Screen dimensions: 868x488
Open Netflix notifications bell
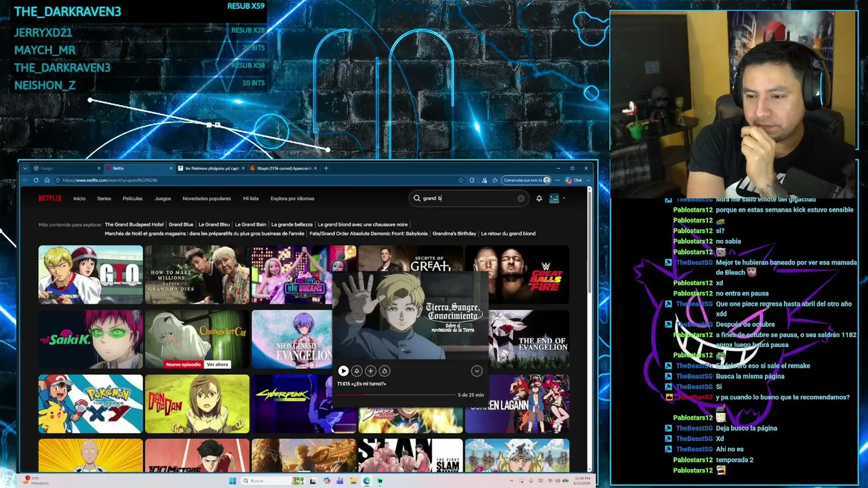coord(539,199)
